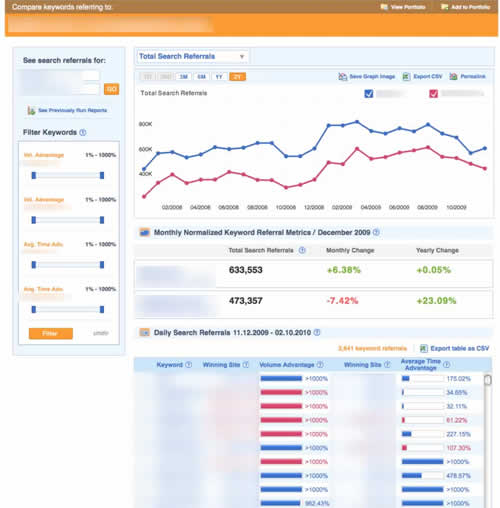The image size is (500, 508).
Task: Click Export CSV link above graph
Action: pyautogui.click(x=428, y=77)
